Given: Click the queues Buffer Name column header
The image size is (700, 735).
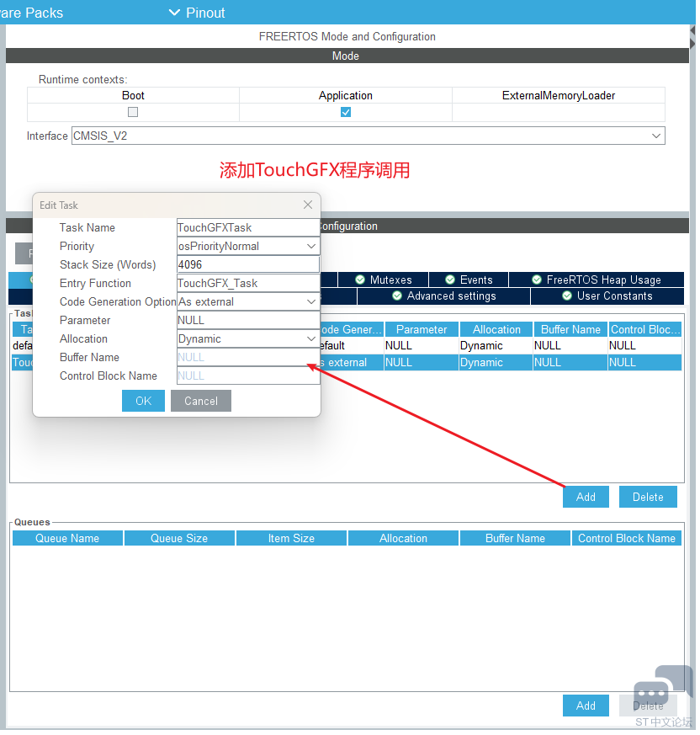Looking at the screenshot, I should pos(517,540).
